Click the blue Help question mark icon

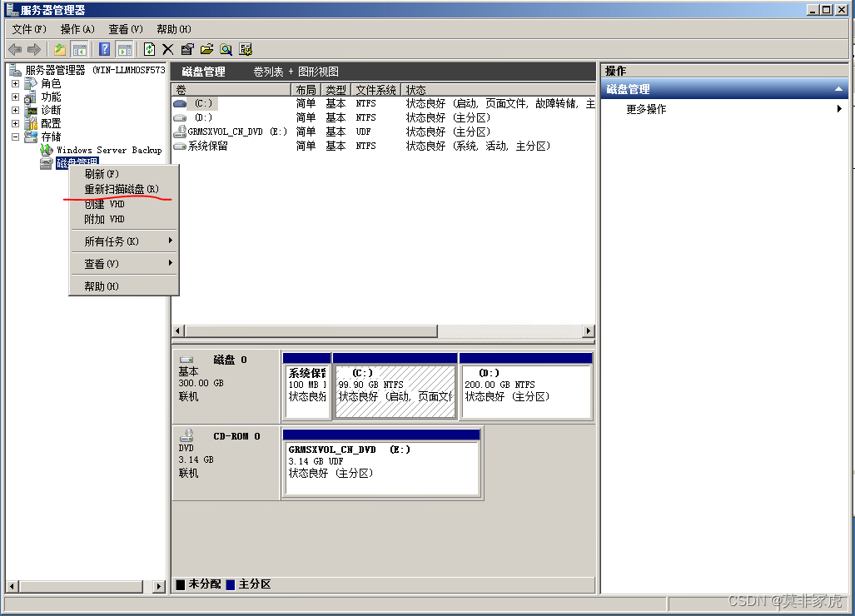tap(105, 49)
